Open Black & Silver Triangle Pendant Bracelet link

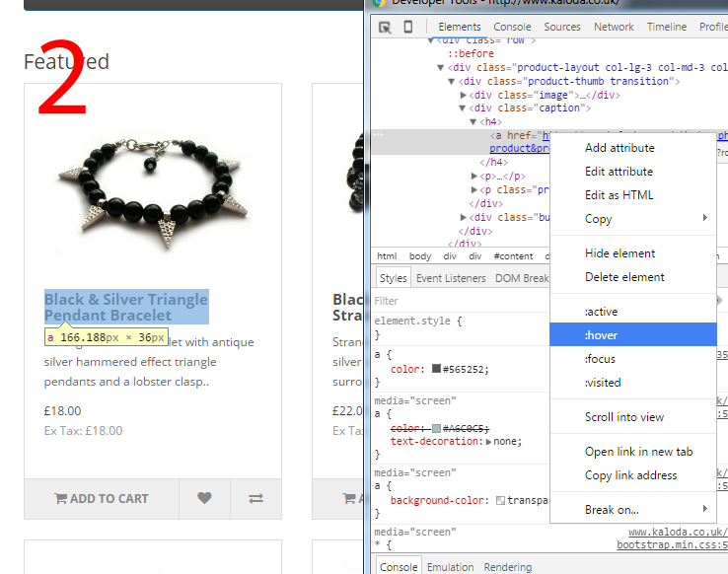pyautogui.click(x=126, y=307)
